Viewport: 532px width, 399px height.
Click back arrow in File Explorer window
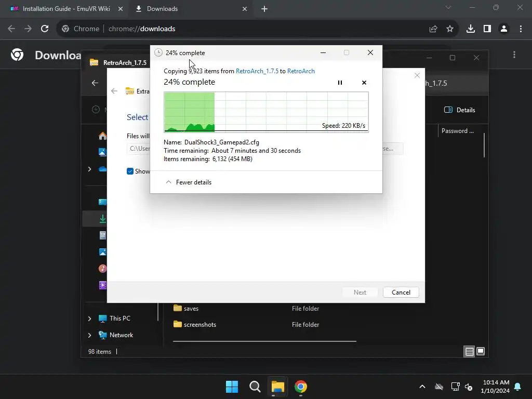pyautogui.click(x=95, y=83)
